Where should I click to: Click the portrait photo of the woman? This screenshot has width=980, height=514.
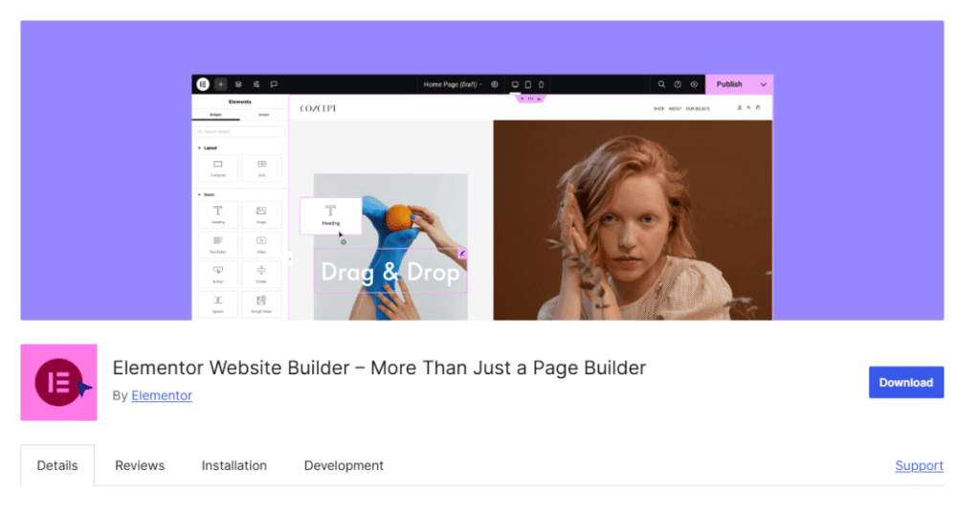pyautogui.click(x=633, y=220)
